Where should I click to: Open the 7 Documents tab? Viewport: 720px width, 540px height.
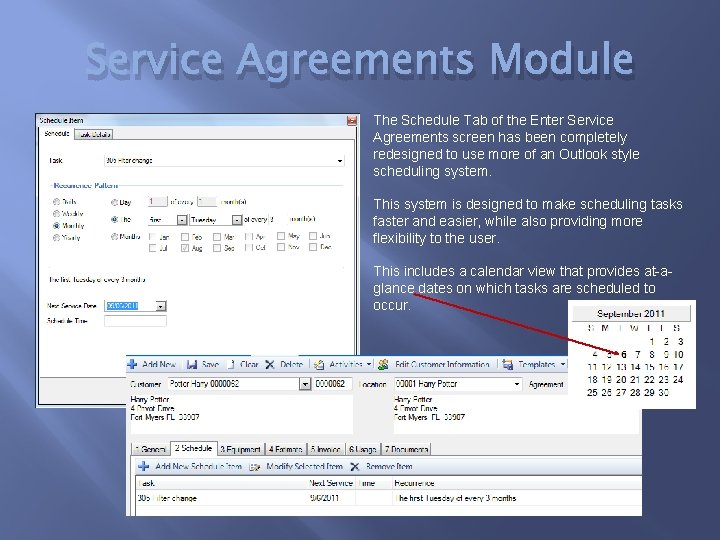406,449
